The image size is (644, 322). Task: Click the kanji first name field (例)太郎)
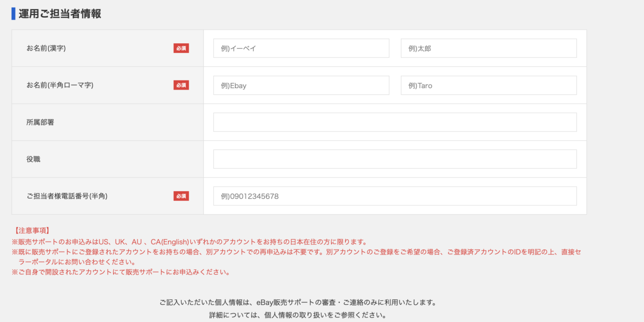click(x=489, y=48)
